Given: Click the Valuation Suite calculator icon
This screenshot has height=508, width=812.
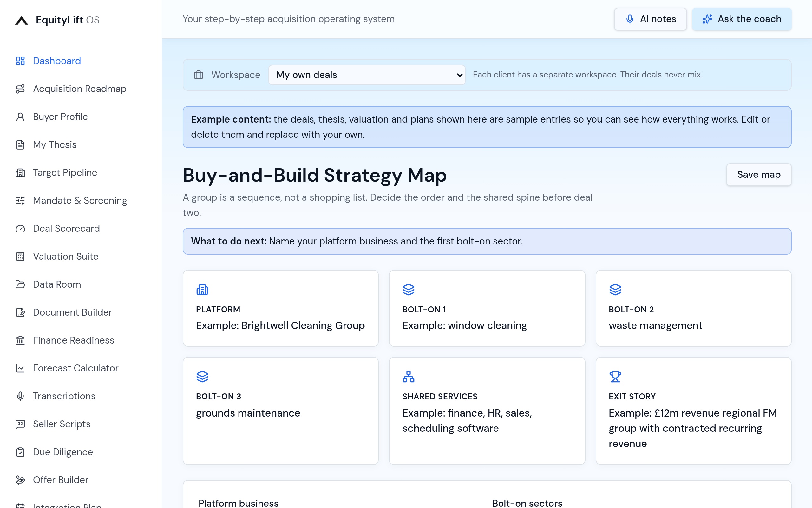Looking at the screenshot, I should [x=20, y=256].
